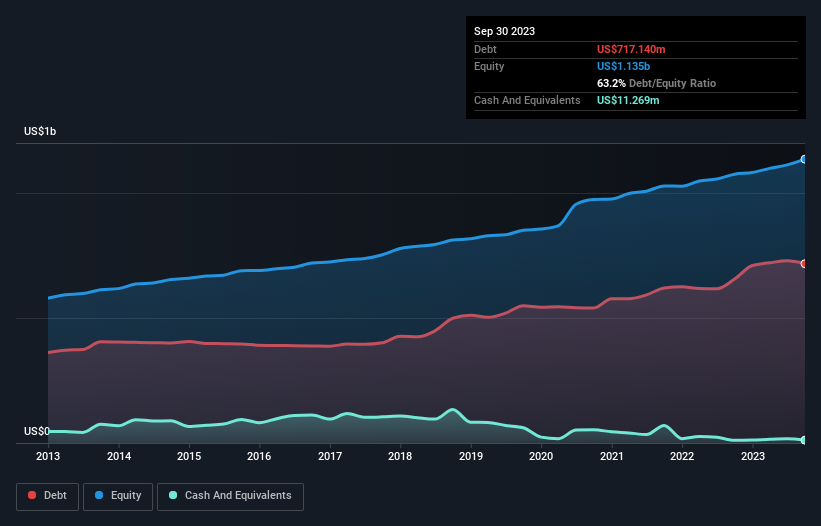Screen dimensions: 821x526
Task: Toggle the Equity series legend button
Action: 118,496
